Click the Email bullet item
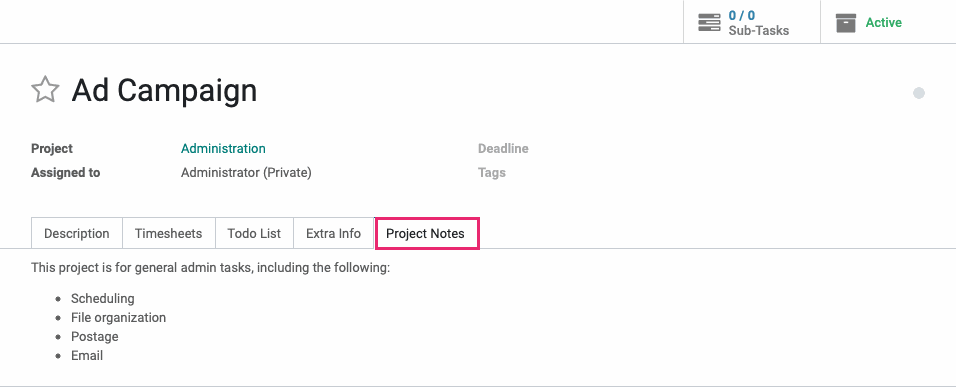 pos(87,355)
